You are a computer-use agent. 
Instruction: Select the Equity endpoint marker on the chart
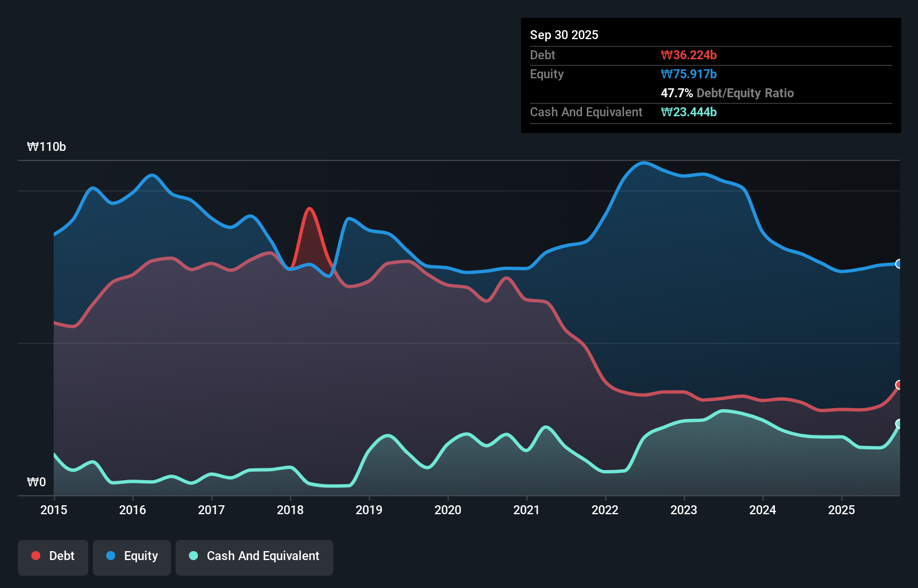click(899, 264)
